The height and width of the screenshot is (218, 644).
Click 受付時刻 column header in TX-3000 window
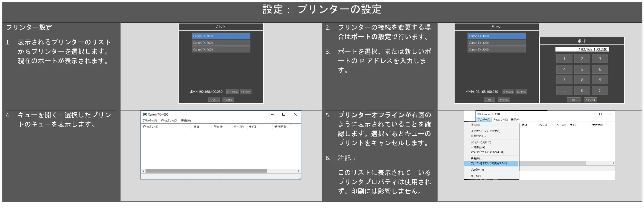point(597,125)
